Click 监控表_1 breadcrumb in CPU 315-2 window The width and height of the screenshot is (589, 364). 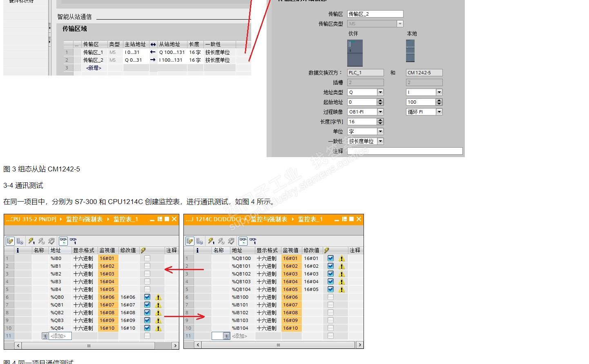[126, 219]
